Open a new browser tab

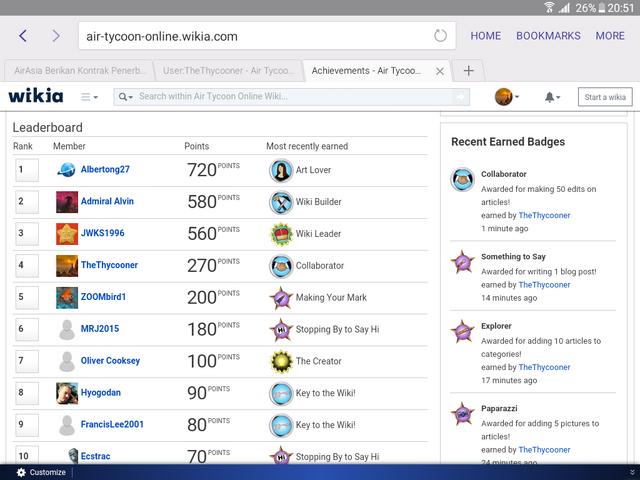[x=469, y=71]
